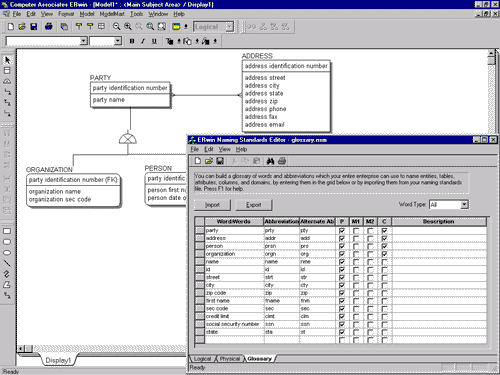Open the fill color palette dropdown arrow

pos(197,41)
